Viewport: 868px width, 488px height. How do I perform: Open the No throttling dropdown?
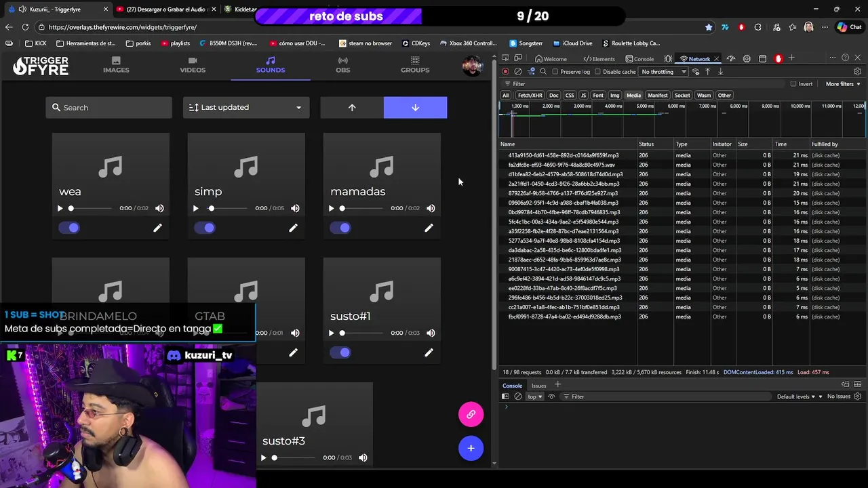[x=663, y=72]
